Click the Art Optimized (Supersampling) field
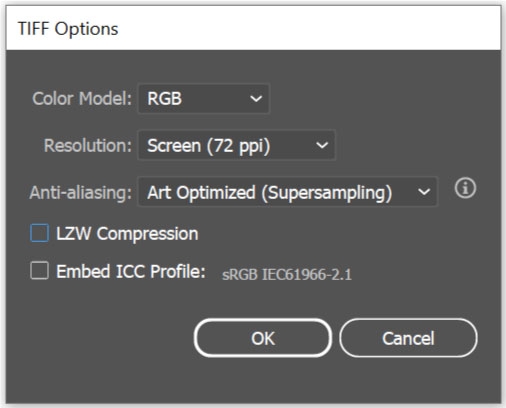506x408 pixels. pyautogui.click(x=287, y=192)
